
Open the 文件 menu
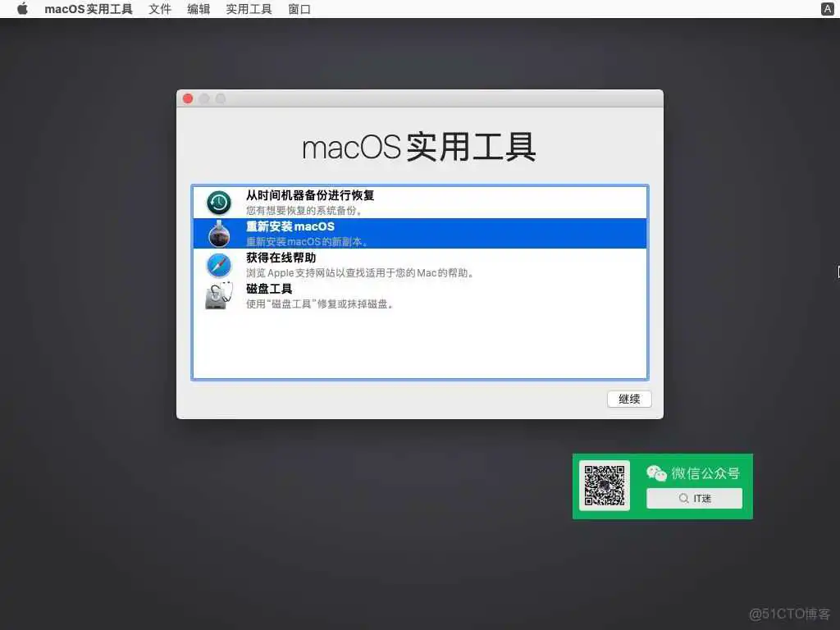point(159,9)
